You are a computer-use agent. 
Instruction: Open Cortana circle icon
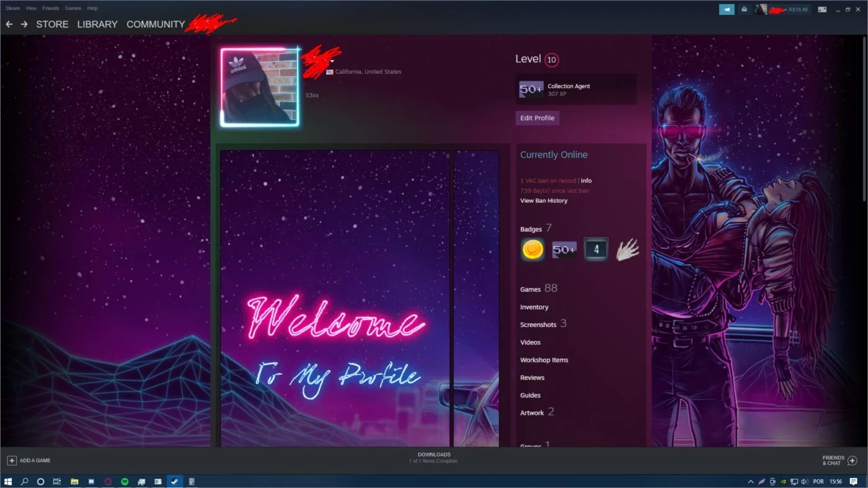click(x=40, y=481)
